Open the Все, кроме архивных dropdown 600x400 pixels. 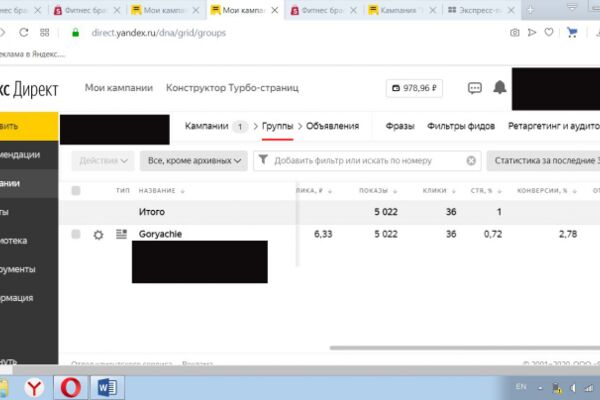click(194, 161)
